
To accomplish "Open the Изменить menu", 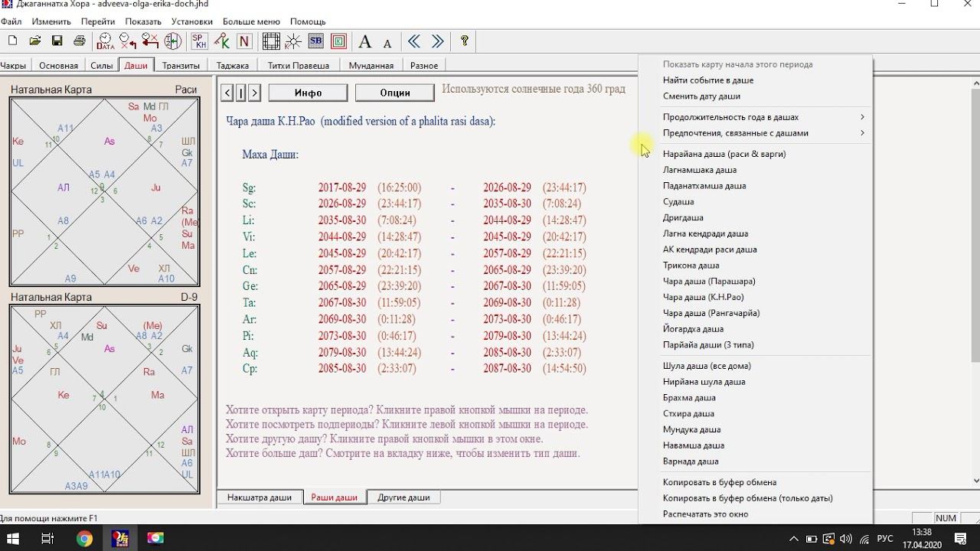I will click(x=51, y=21).
